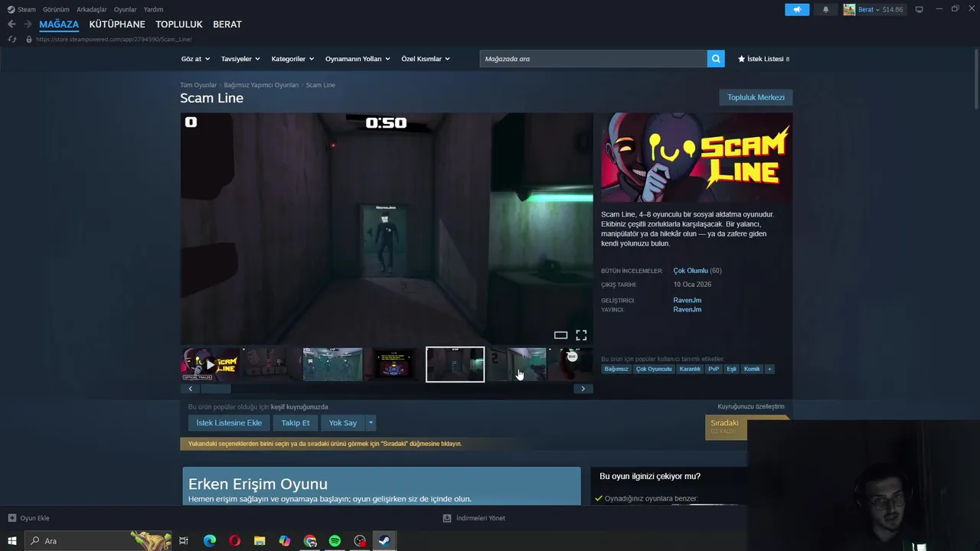Switch to the TOPLULUK tab
Image resolution: width=980 pixels, height=551 pixels.
click(179, 24)
